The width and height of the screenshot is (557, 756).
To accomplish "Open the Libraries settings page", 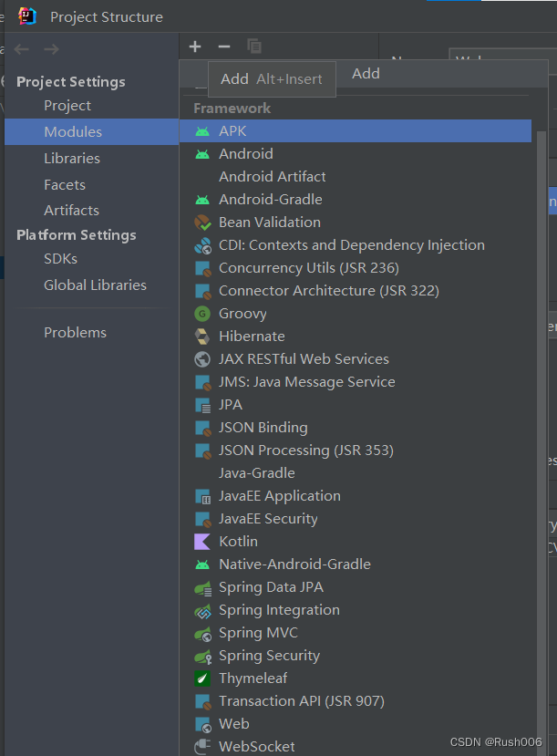I will (x=91, y=158).
